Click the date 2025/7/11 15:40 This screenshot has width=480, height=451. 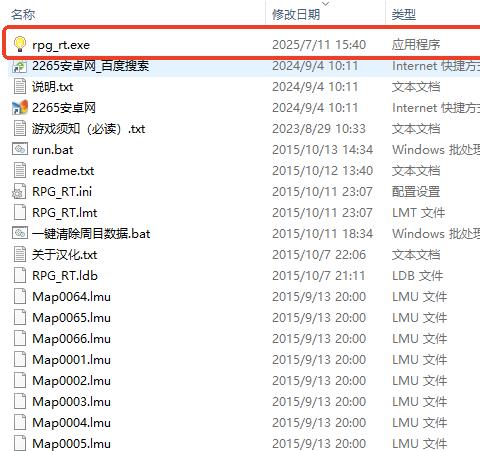tap(319, 45)
